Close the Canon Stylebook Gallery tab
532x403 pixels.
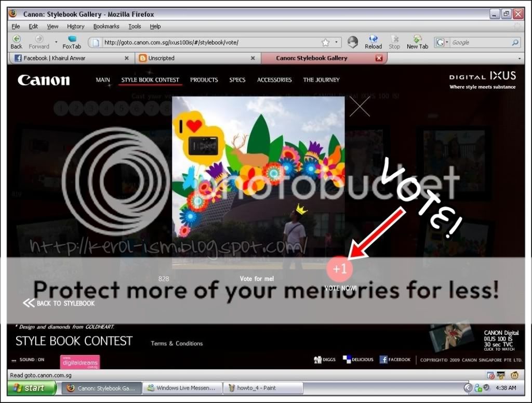click(379, 58)
